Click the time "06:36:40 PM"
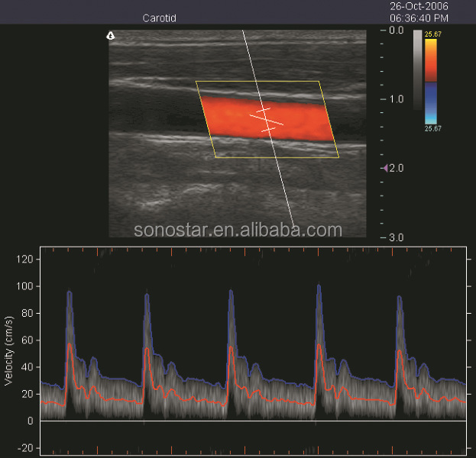The width and height of the screenshot is (476, 458). 419,18
